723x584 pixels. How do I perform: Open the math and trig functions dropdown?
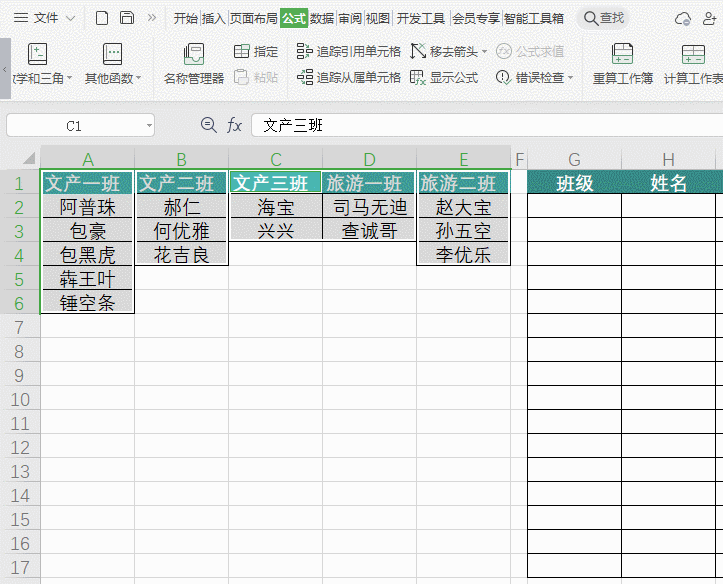40,64
